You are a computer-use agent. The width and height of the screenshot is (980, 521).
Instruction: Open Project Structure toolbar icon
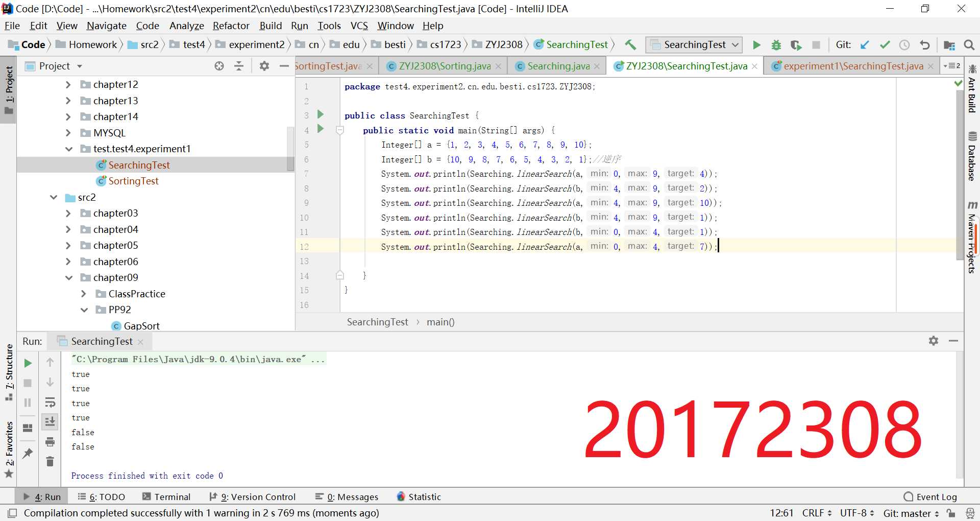tap(949, 45)
